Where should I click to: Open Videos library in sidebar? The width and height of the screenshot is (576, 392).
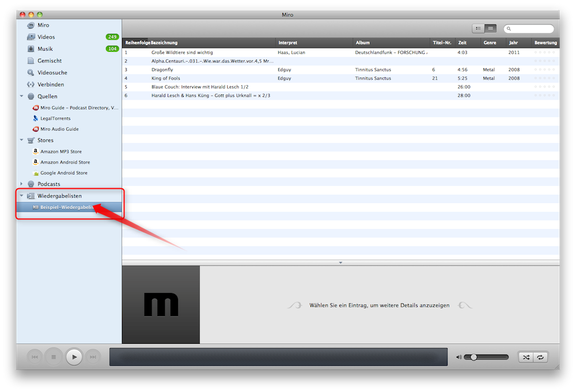46,37
